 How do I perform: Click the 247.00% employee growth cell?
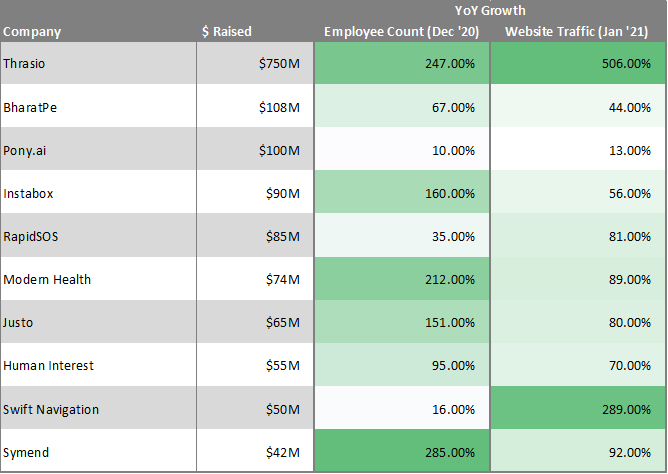coord(402,63)
